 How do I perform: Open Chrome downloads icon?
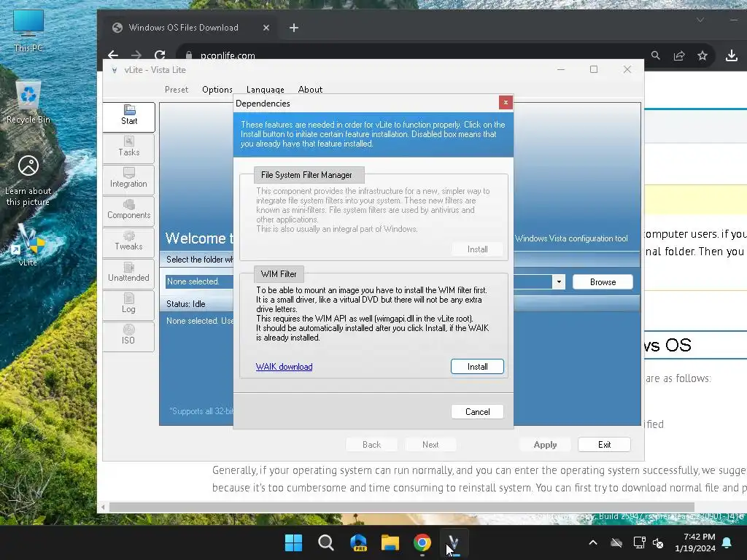pos(731,55)
